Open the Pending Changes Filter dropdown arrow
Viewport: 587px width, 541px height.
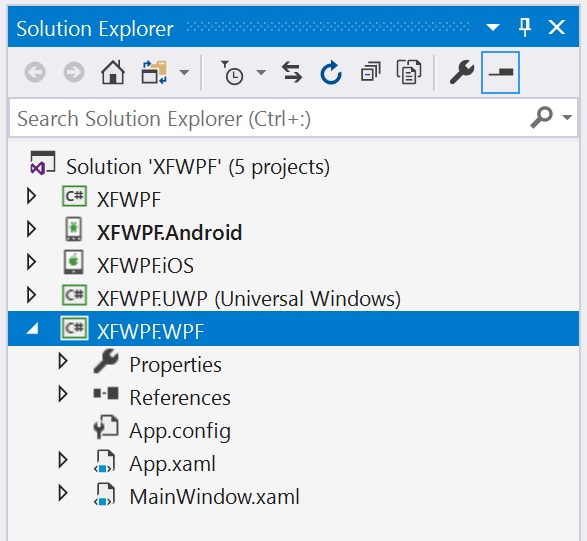pyautogui.click(x=261, y=72)
